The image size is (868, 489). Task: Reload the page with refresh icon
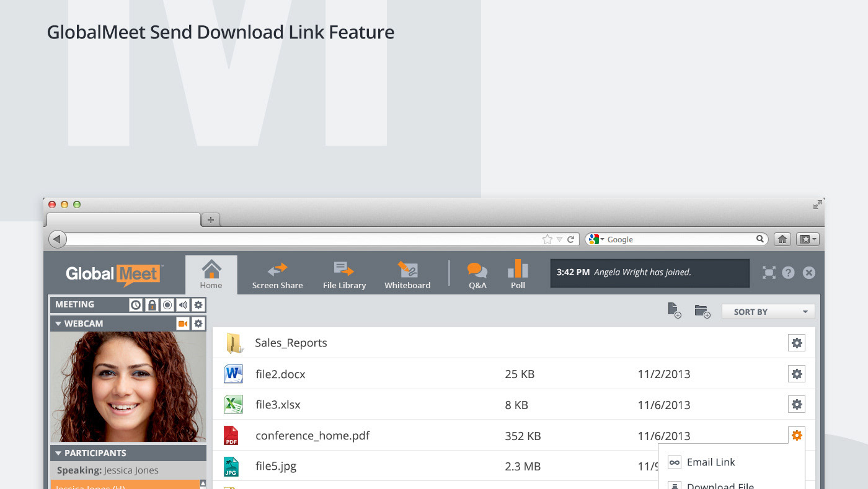click(x=571, y=239)
